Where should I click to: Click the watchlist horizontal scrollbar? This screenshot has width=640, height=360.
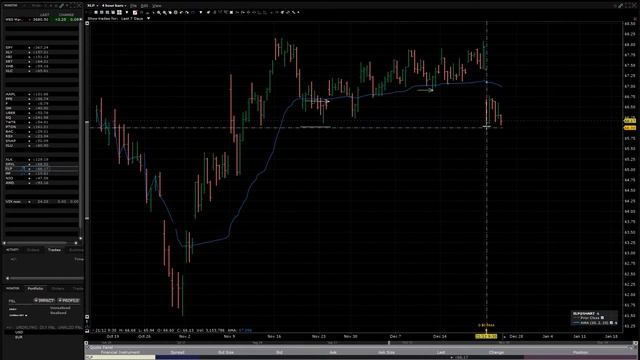40,243
